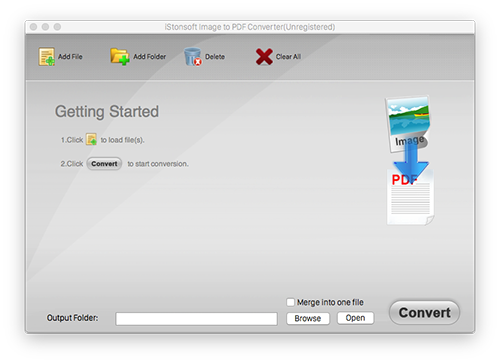
Task: Click the Add Folder toolbar icon
Action: (120, 56)
